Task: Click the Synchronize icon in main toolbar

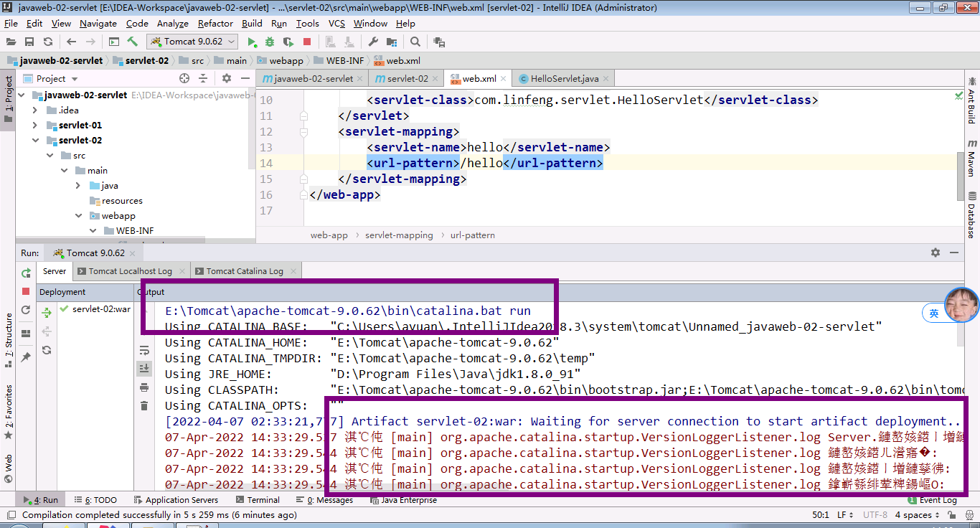Action: click(x=48, y=42)
